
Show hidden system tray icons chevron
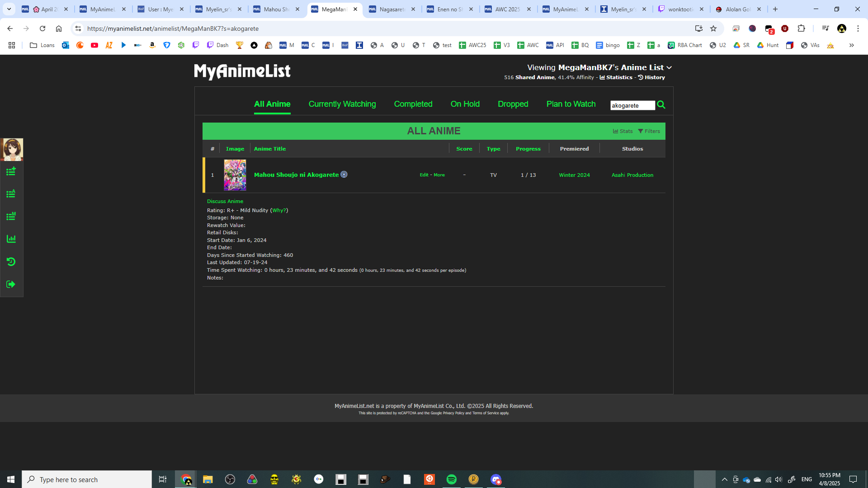[x=725, y=479]
